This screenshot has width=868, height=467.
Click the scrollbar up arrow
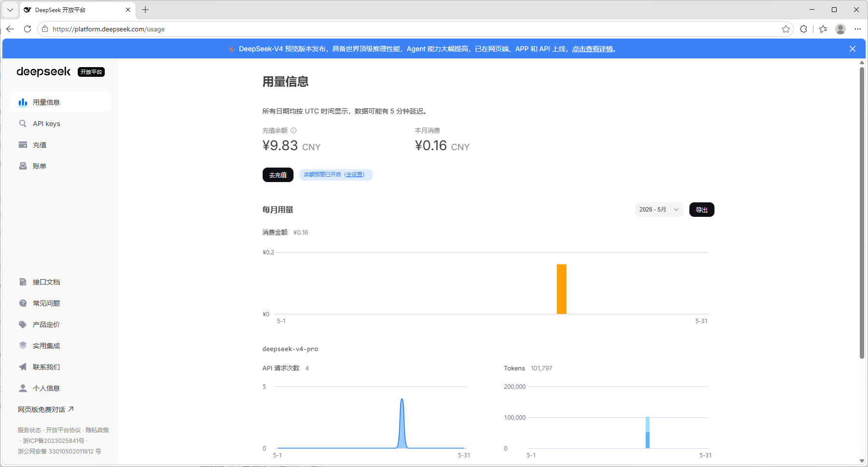click(862, 62)
